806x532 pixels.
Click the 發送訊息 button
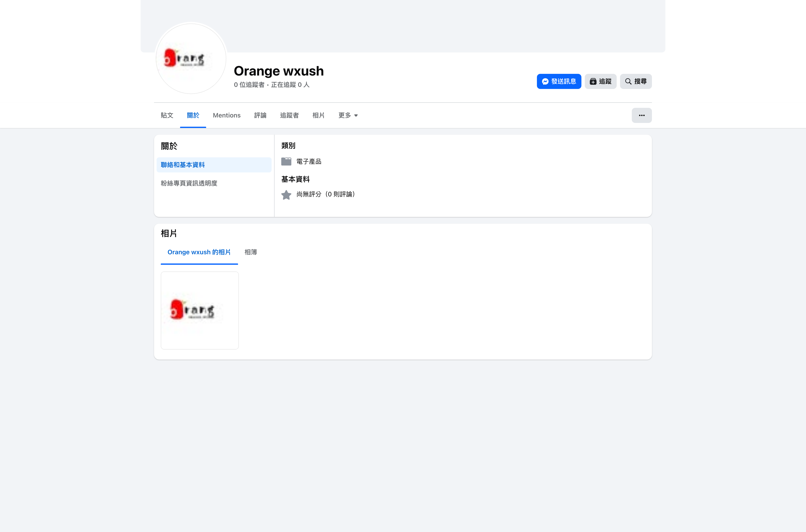coord(559,81)
